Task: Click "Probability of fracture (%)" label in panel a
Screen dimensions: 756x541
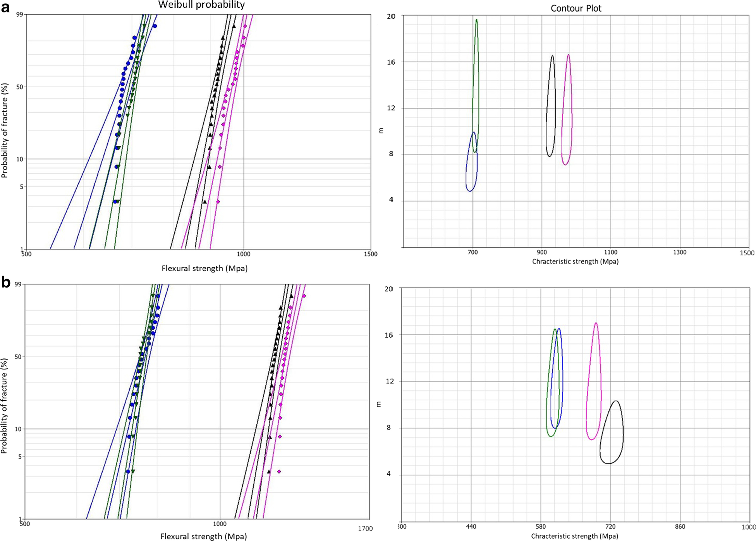Action: [5, 131]
